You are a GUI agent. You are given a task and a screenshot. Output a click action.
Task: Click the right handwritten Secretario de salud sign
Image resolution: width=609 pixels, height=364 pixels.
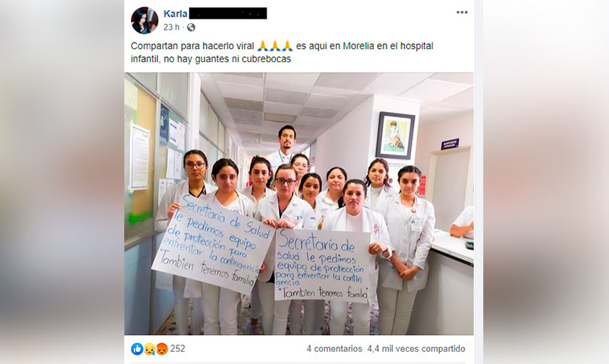[x=322, y=265]
